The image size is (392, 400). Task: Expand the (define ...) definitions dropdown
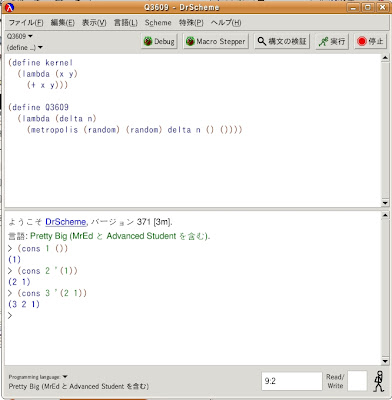(x=25, y=47)
